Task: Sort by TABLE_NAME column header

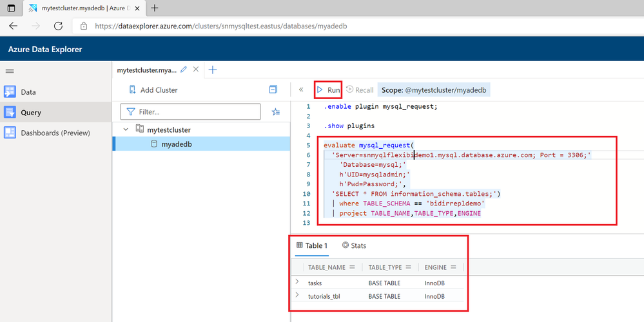Action: click(327, 267)
